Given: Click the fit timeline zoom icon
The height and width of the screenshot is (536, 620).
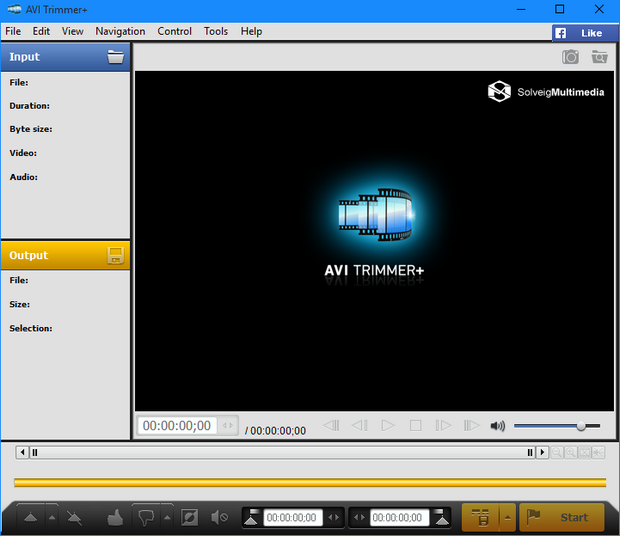Looking at the screenshot, I should (x=584, y=452).
